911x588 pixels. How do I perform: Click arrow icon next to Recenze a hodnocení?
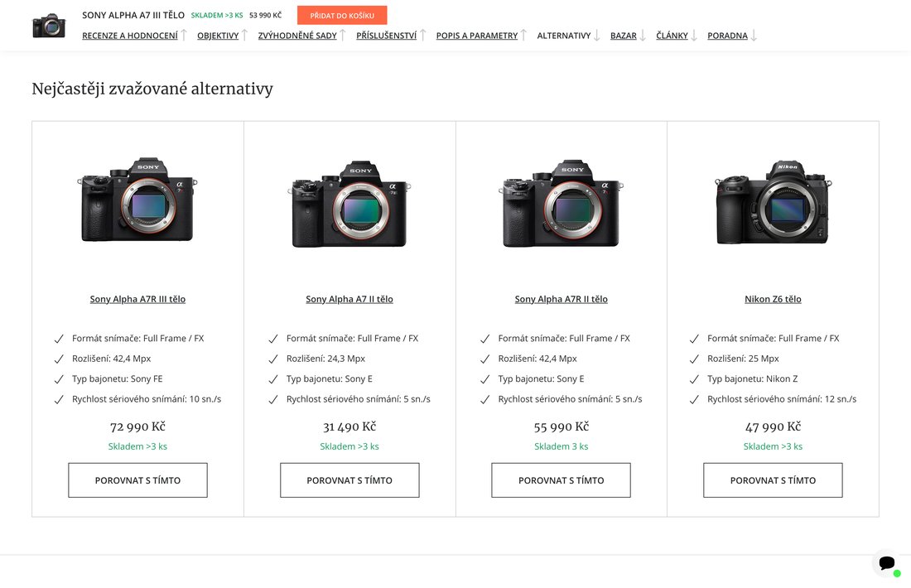[x=184, y=35]
